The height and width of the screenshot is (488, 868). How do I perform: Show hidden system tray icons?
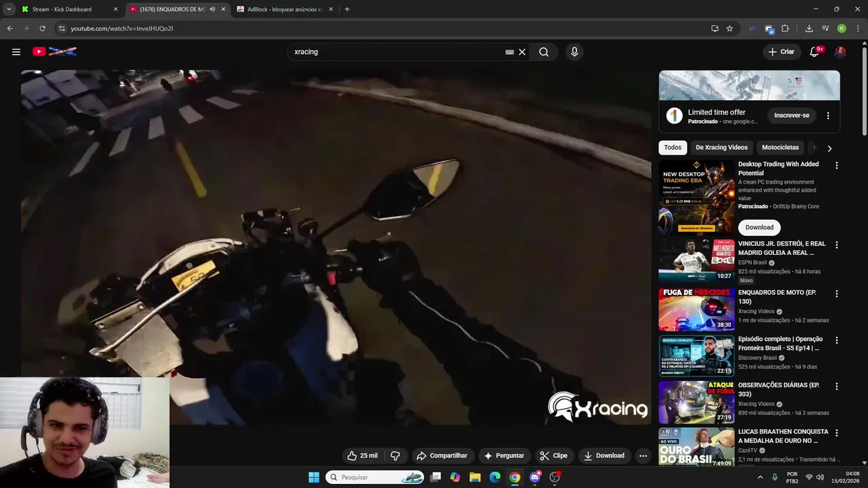[759, 477]
